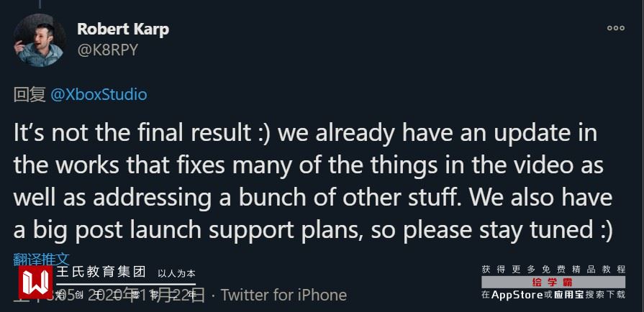The width and height of the screenshot is (644, 312).
Task: Open the three-dot more options menu
Action: (615, 29)
